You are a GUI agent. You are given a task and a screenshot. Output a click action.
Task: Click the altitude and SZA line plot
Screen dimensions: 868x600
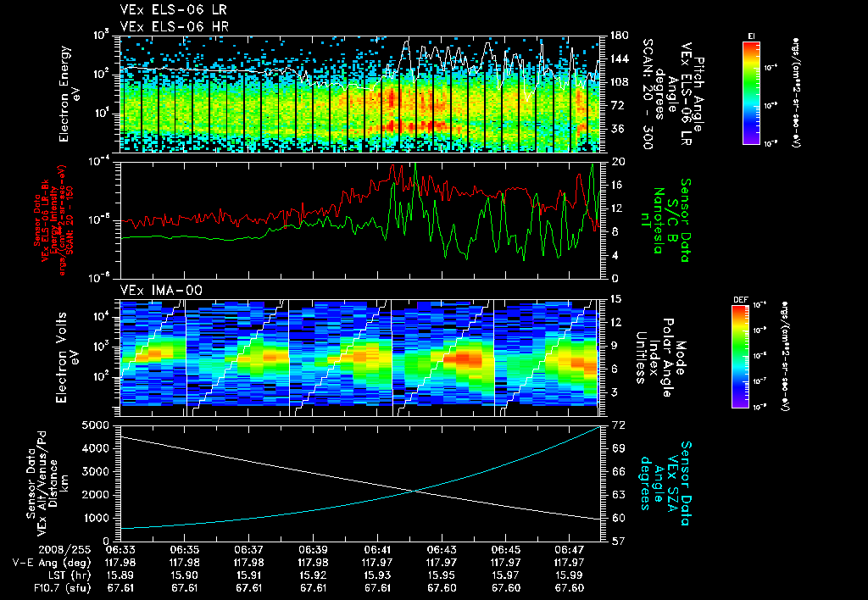pos(359,484)
